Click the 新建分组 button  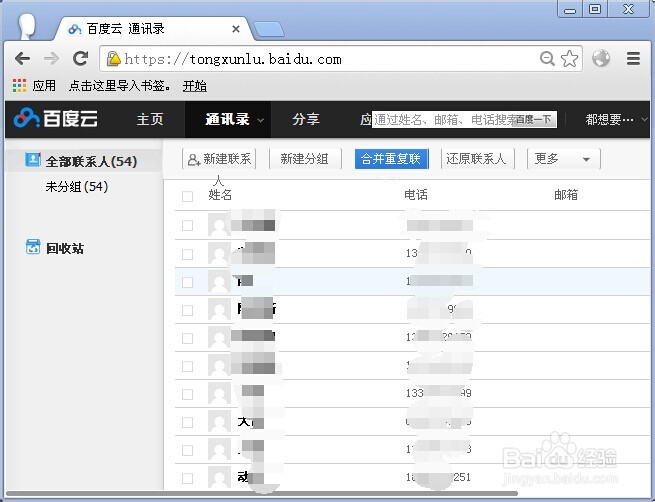(x=305, y=159)
